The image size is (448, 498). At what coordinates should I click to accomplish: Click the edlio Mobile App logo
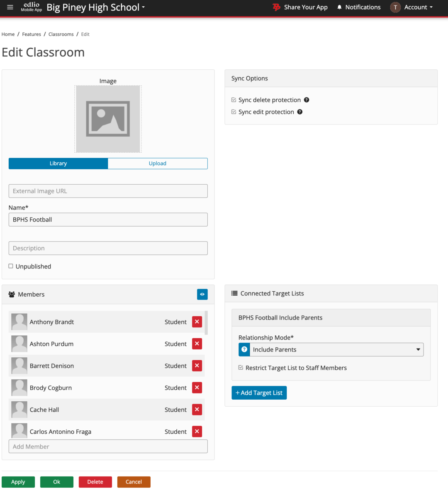[31, 7]
